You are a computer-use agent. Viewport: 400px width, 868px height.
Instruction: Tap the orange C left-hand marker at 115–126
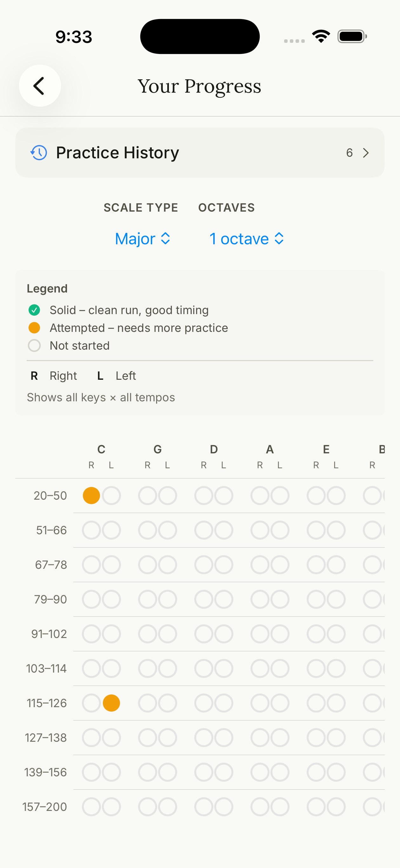pos(111,703)
